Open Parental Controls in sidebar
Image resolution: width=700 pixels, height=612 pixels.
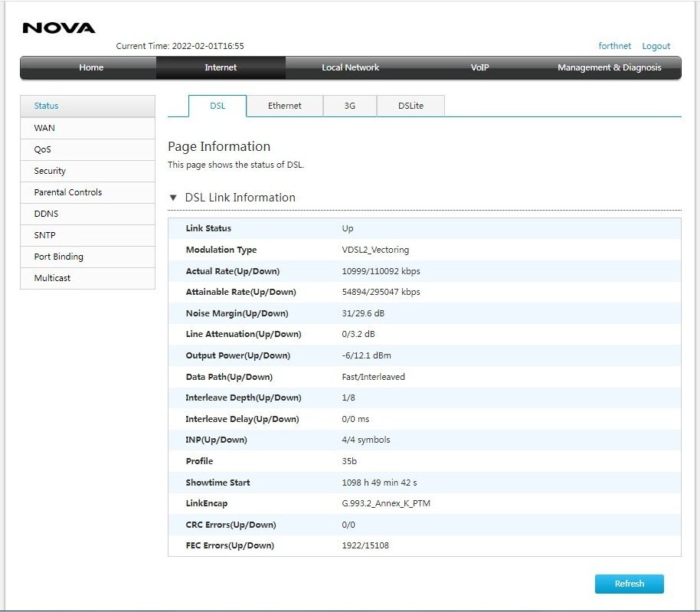click(x=87, y=192)
